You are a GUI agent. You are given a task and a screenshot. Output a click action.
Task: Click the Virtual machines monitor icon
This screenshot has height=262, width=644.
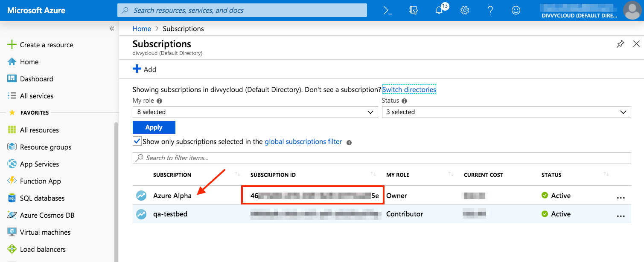coord(12,232)
